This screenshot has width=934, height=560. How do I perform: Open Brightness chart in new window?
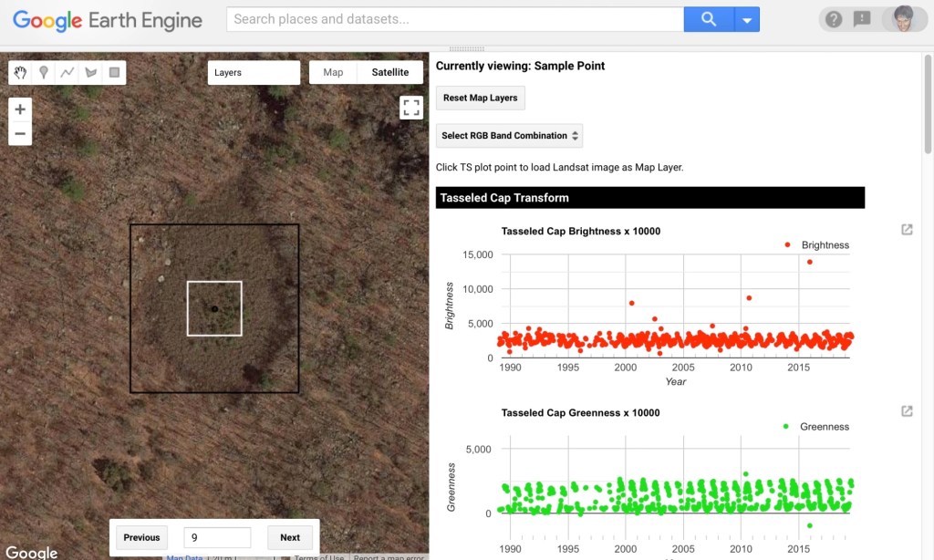(907, 230)
